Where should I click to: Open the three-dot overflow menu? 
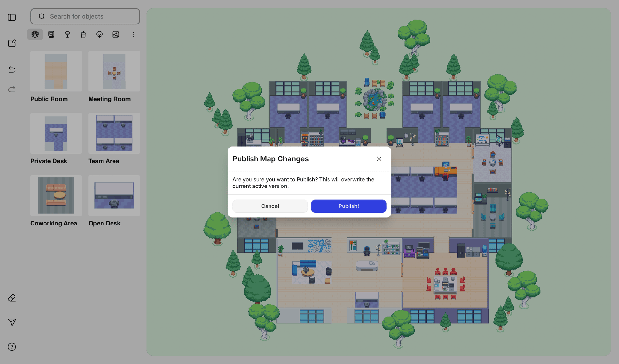pyautogui.click(x=133, y=34)
